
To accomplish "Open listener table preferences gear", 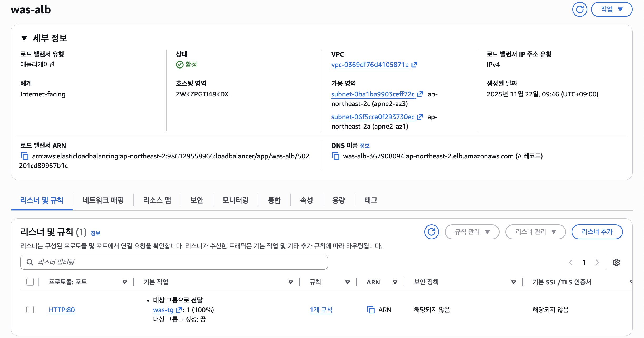I will tap(616, 262).
